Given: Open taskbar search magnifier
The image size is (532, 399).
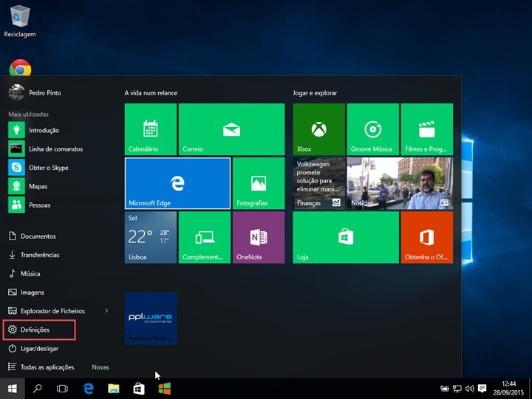Looking at the screenshot, I should coord(38,389).
